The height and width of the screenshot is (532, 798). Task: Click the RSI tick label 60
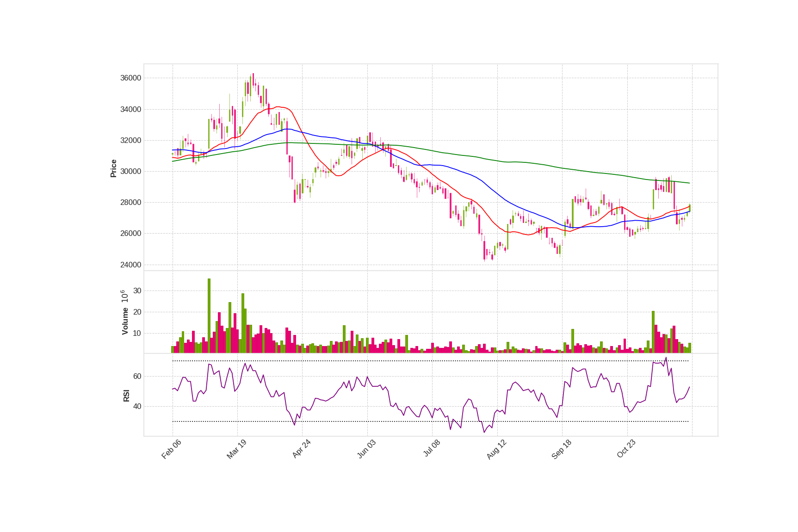(x=137, y=377)
